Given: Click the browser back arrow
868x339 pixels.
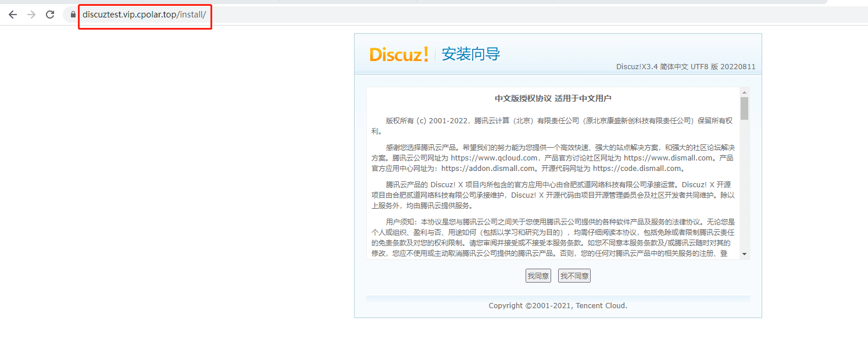Looking at the screenshot, I should pos(13,15).
